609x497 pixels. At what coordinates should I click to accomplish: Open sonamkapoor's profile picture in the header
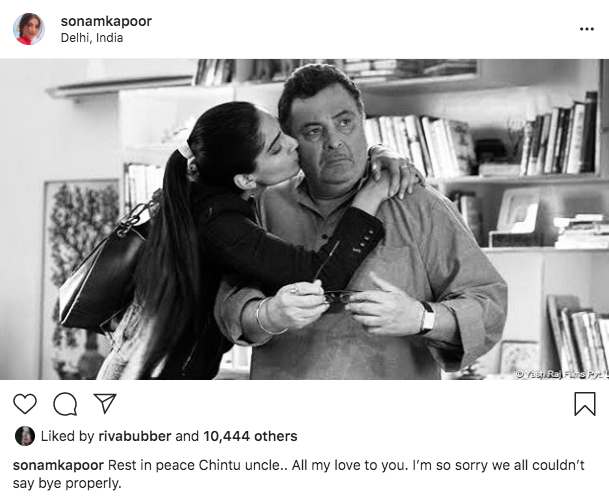click(29, 29)
